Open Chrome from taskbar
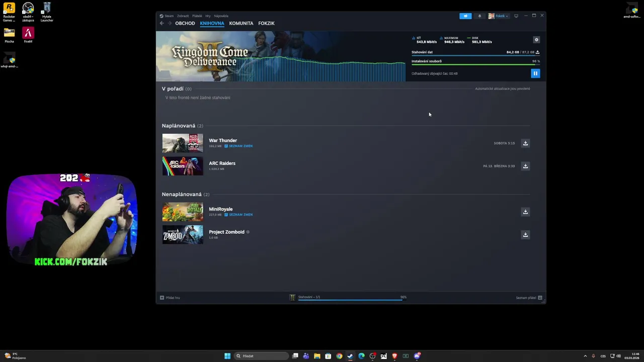This screenshot has width=644, height=362. pyautogui.click(x=339, y=356)
